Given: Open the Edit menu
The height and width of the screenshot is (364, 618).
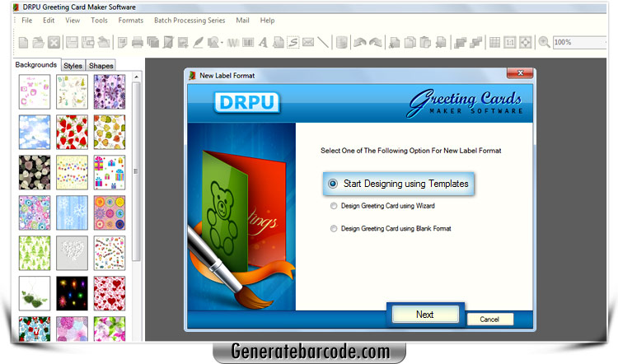Looking at the screenshot, I should 49,20.
